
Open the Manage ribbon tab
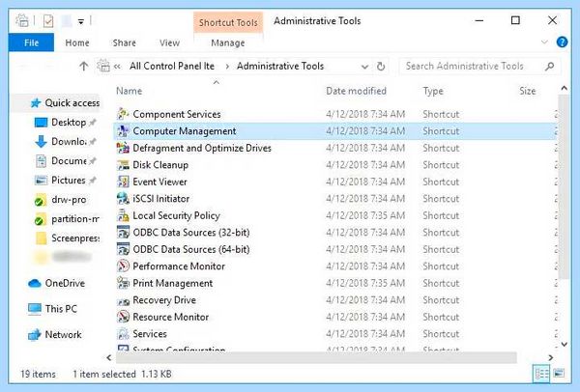(228, 42)
